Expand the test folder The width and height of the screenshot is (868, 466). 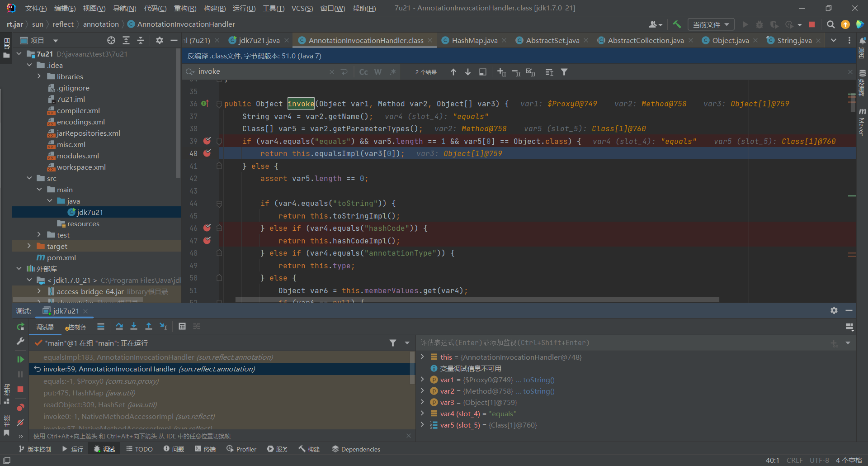point(39,235)
